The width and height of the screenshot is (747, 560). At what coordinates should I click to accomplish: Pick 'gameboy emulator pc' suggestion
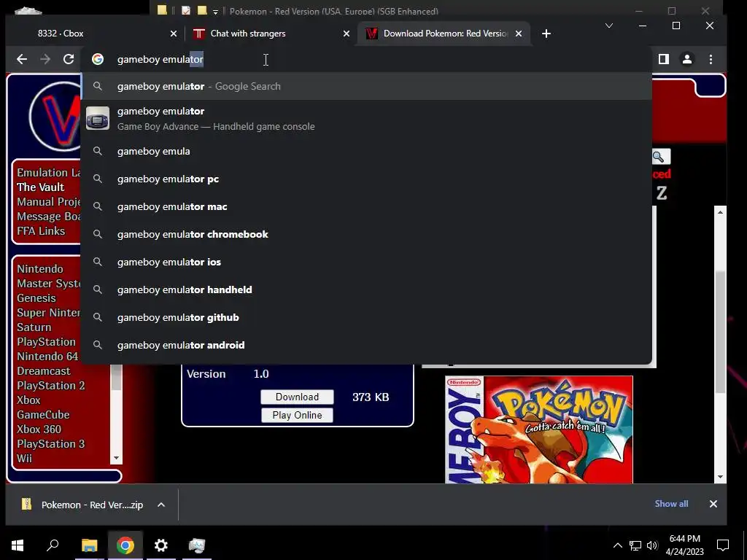[x=366, y=179]
